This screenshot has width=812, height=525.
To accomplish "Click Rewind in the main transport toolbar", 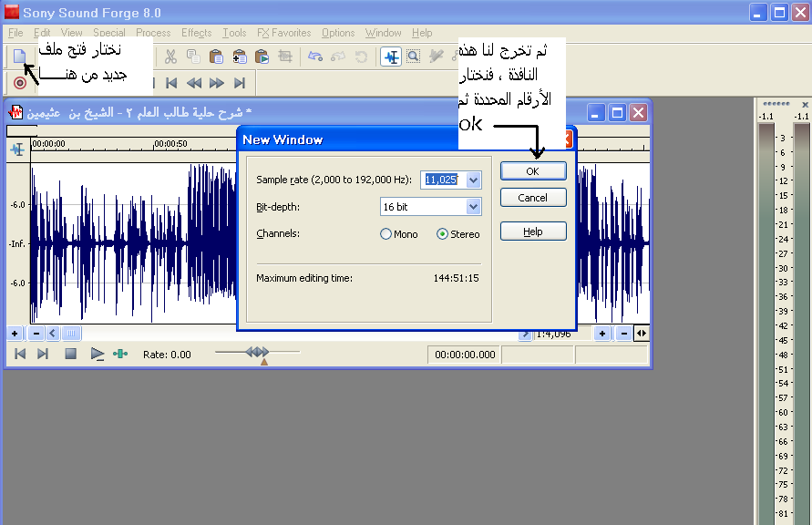I will [x=194, y=83].
